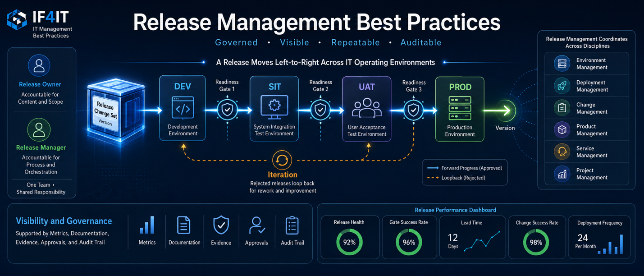Click the 'System Integration Test Environment' label

(274, 130)
